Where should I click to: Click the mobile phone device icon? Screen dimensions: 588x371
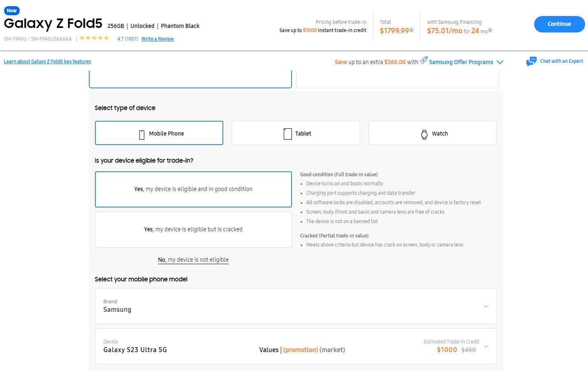(x=142, y=134)
